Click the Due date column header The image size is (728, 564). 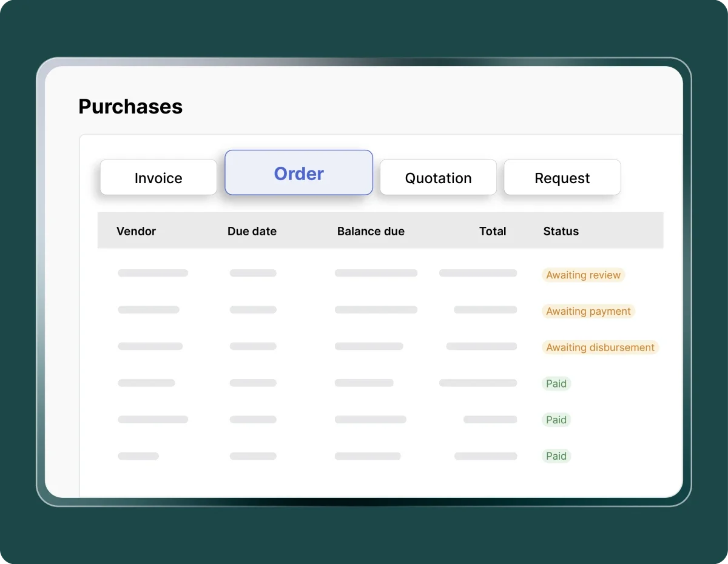[252, 231]
